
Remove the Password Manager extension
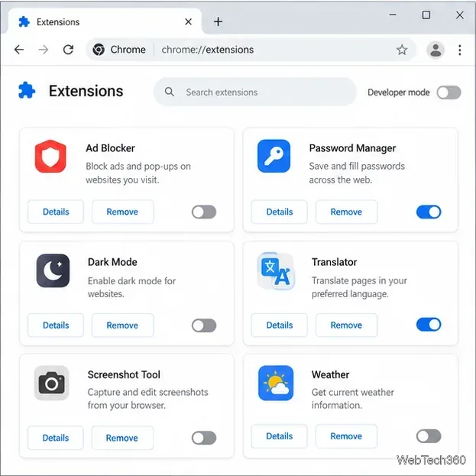click(x=346, y=212)
